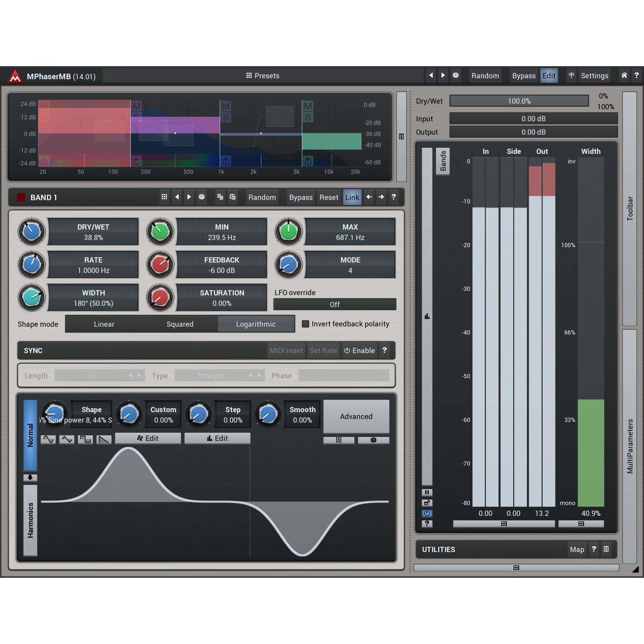The height and width of the screenshot is (644, 644).
Task: Select sawtooth LFO waveform icon
Action: coord(104,439)
